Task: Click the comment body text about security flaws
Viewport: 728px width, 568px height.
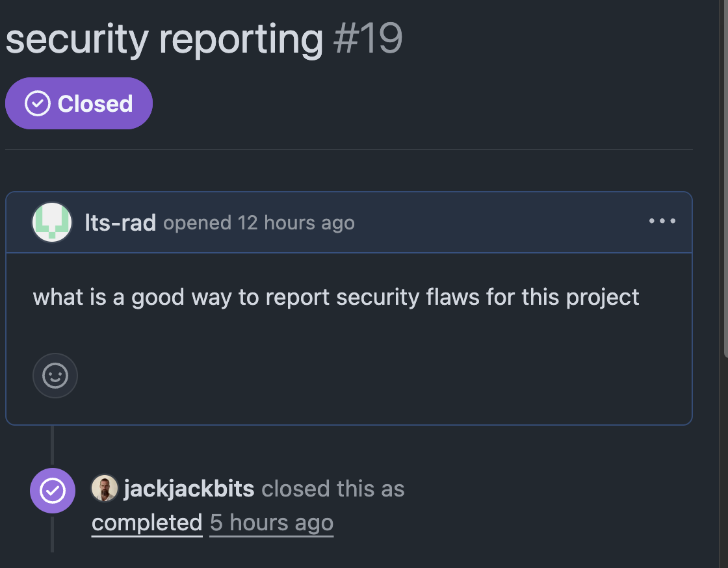Action: (336, 297)
